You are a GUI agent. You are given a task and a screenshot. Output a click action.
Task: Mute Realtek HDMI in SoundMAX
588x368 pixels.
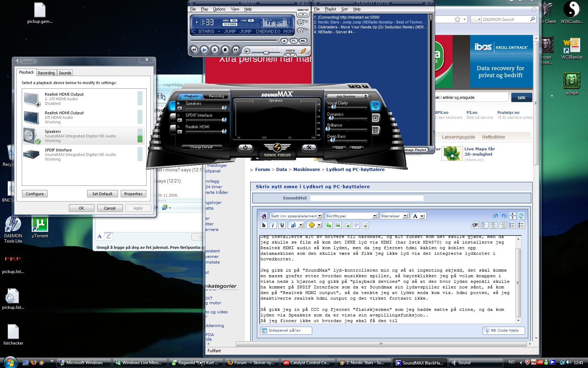pos(180,132)
